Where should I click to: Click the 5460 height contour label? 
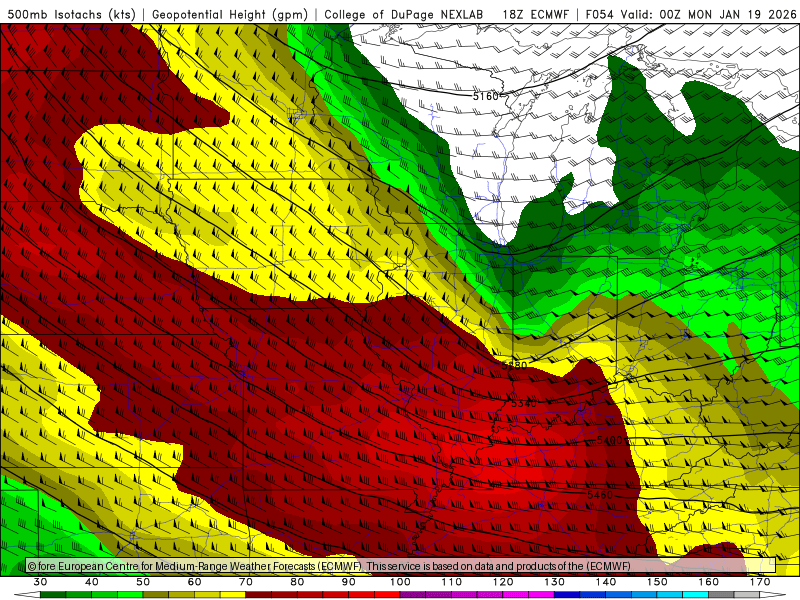[599, 494]
